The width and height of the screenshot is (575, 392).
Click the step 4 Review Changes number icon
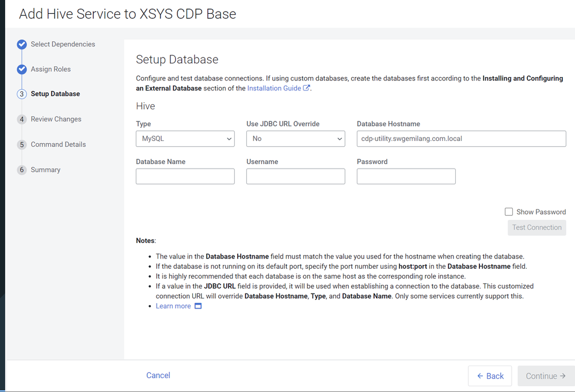tap(22, 120)
